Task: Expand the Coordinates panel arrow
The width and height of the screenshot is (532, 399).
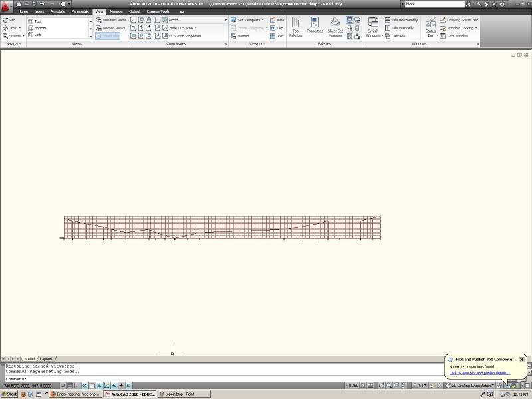Action: (226, 44)
